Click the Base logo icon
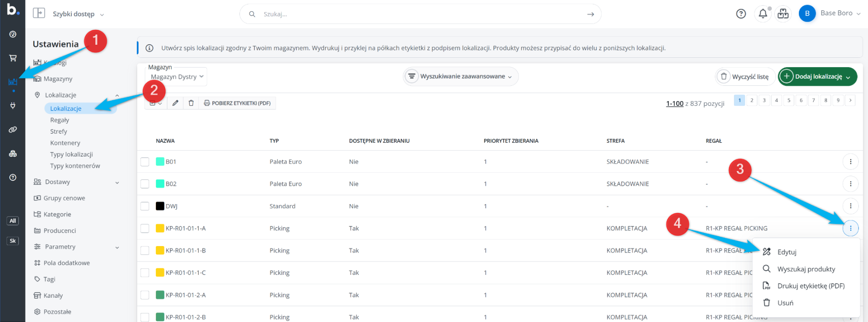The width and height of the screenshot is (868, 322). click(x=13, y=9)
